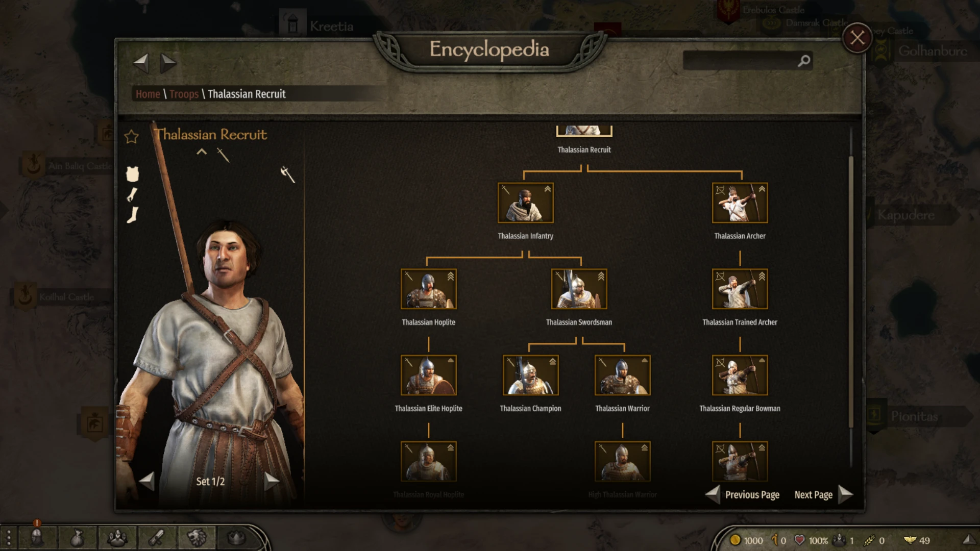Click the throwing axe weapon icon
This screenshot has width=980, height=551.
288,174
